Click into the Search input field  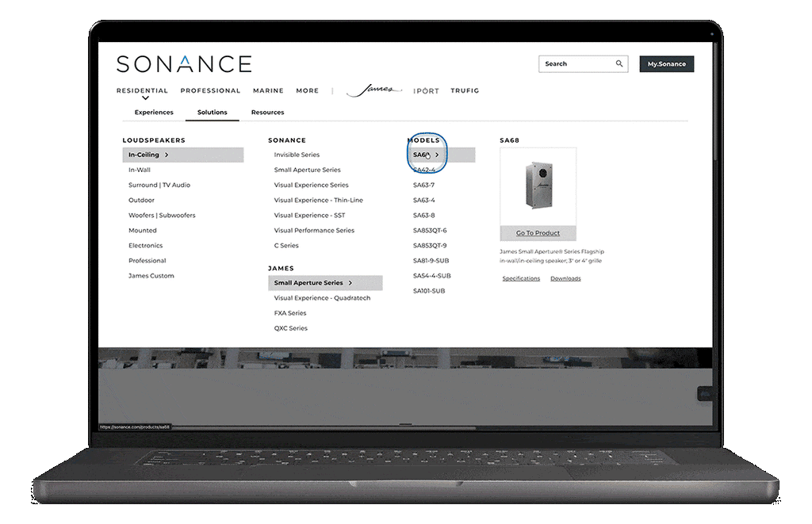click(575, 63)
